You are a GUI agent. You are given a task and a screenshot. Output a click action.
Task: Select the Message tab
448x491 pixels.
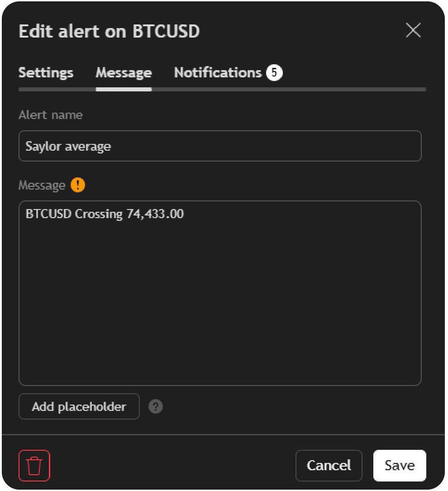point(124,73)
